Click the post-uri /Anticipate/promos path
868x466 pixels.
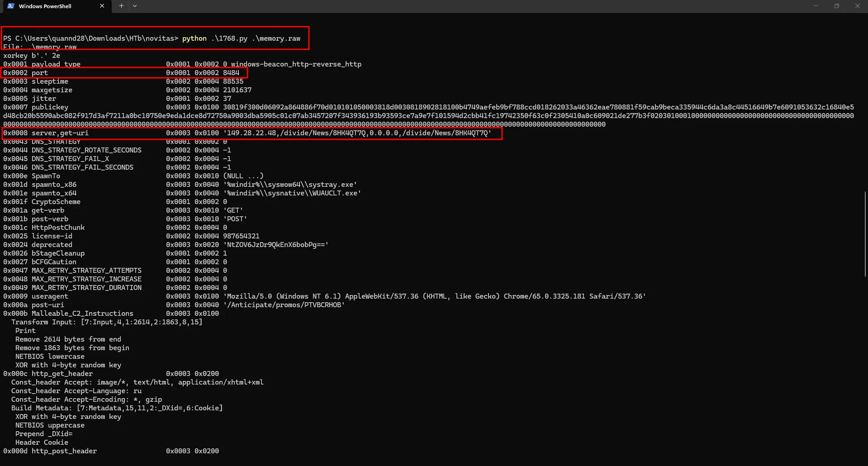pyautogui.click(x=284, y=305)
